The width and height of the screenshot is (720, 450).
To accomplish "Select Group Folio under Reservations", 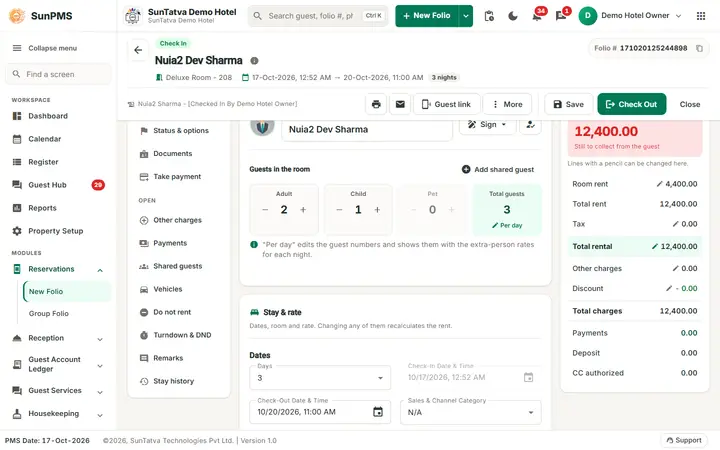I will (67, 314).
